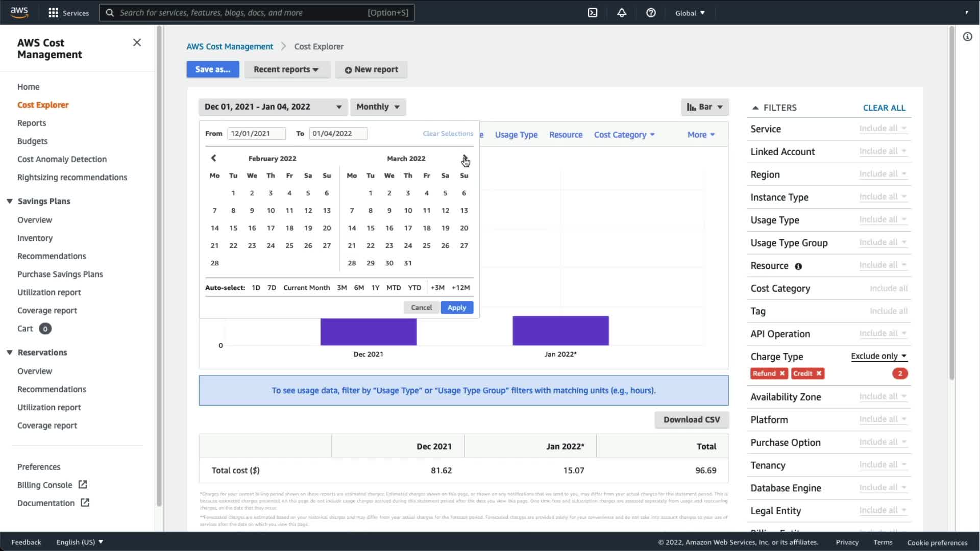The width and height of the screenshot is (980, 551).
Task: Open Budgets in the sidebar
Action: [x=32, y=141]
